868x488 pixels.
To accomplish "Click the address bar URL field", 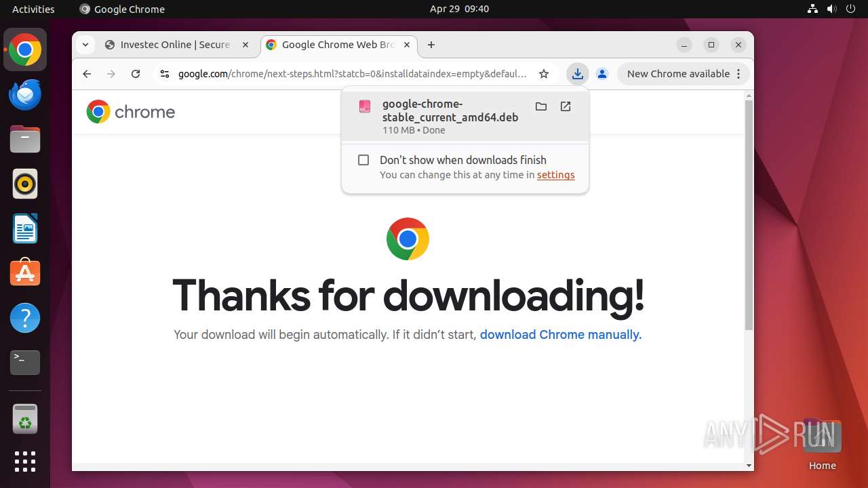I will pos(353,74).
